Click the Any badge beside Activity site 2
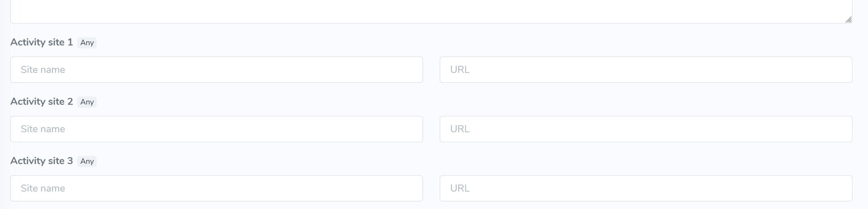Viewport: 868px width, 209px height. coord(87,102)
